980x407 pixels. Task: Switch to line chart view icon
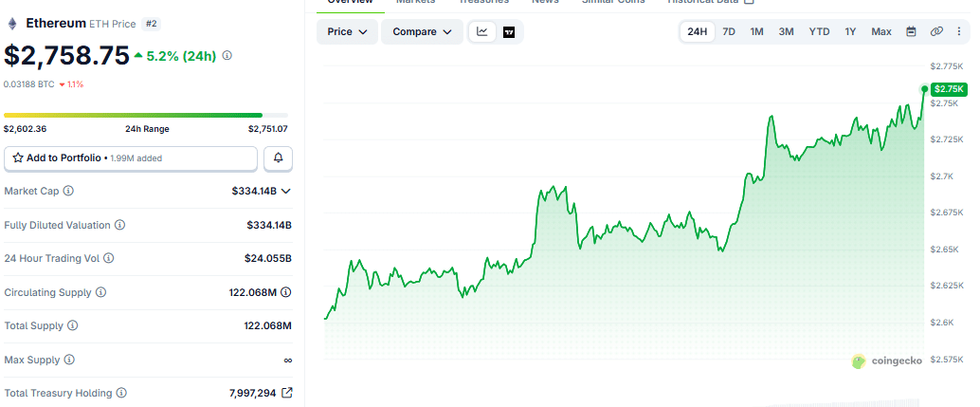482,32
